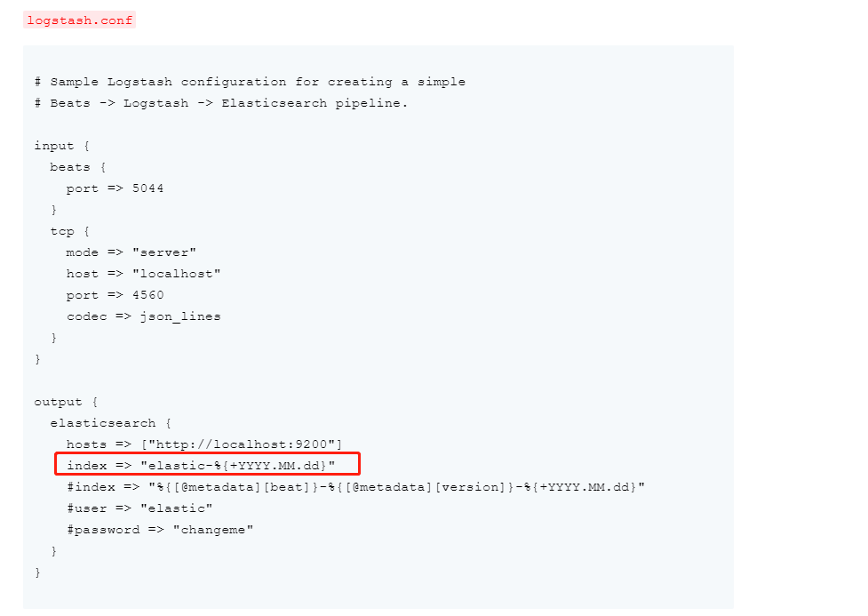This screenshot has width=868, height=616.
Task: Click the "elasticsearch {" line
Action: (110, 423)
